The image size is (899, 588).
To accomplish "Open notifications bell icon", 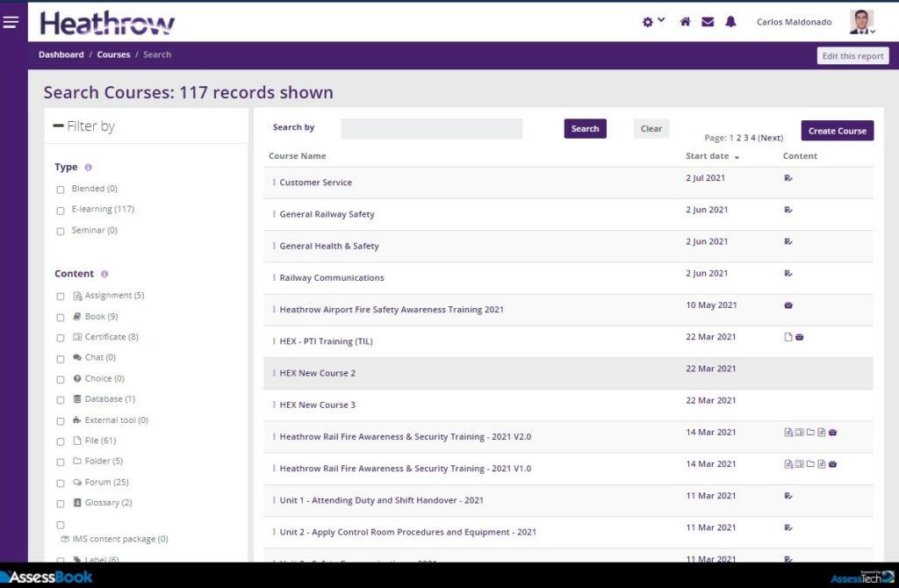I will (x=730, y=22).
